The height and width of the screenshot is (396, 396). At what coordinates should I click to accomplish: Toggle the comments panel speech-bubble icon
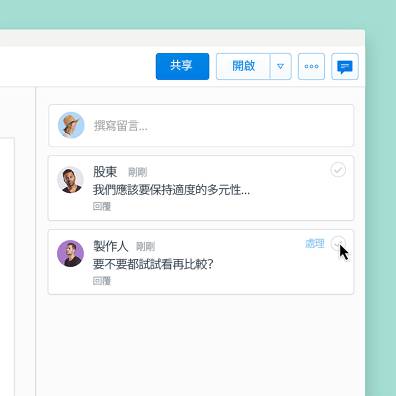click(345, 66)
